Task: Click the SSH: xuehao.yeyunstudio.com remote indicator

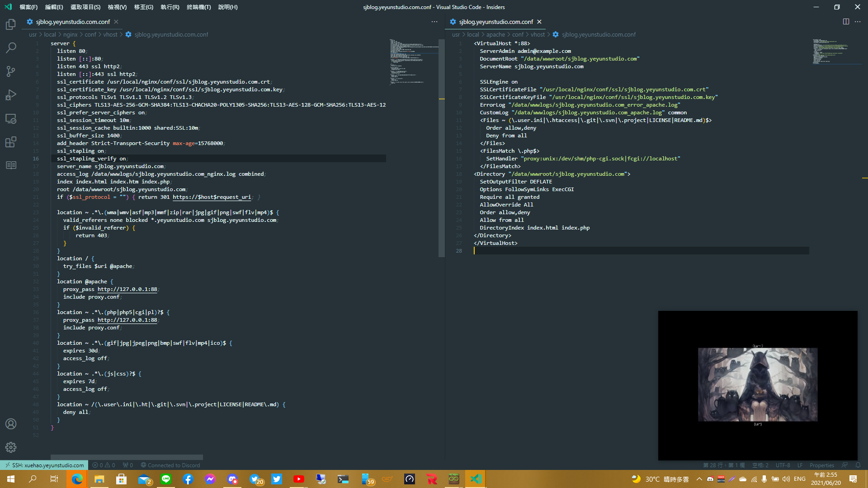Action: (x=44, y=465)
